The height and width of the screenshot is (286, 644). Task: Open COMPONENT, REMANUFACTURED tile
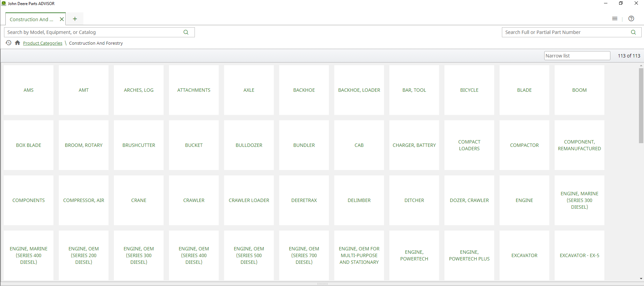tap(579, 145)
